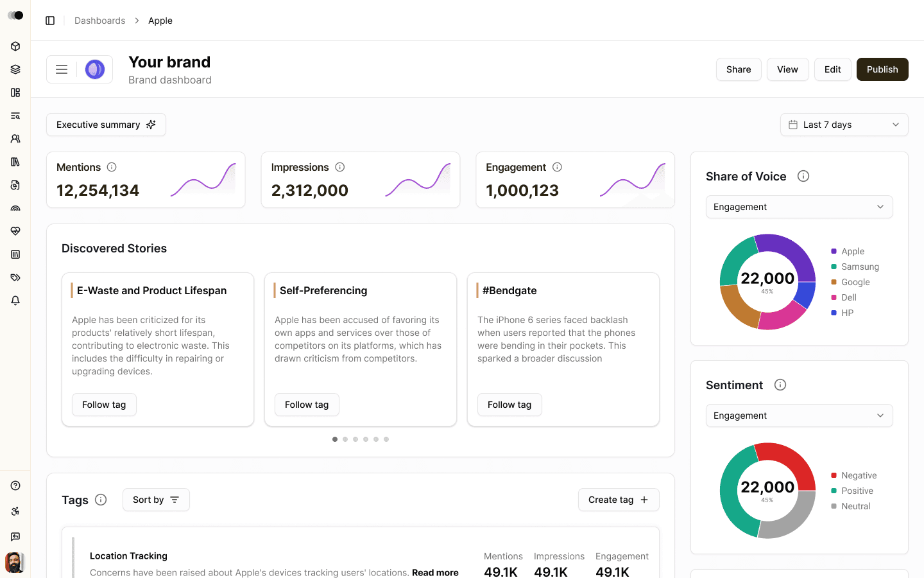This screenshot has width=924, height=578.
Task: Go to Dashboards breadcrumb
Action: (x=99, y=21)
